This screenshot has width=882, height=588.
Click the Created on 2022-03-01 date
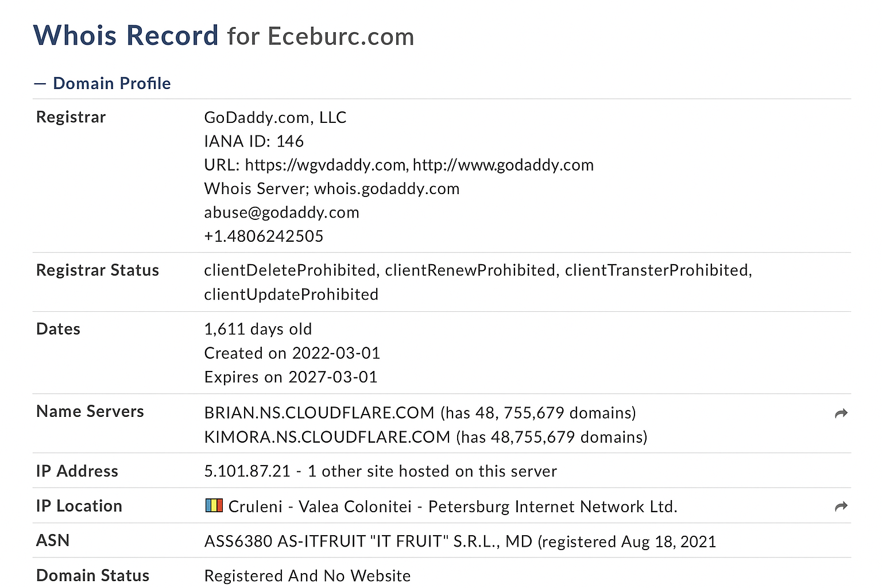(x=292, y=353)
